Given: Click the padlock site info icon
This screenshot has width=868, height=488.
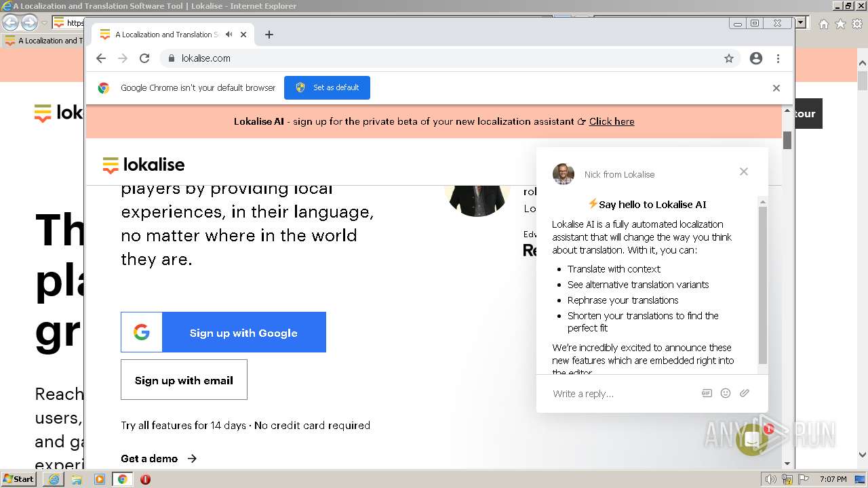Looking at the screenshot, I should [x=172, y=58].
